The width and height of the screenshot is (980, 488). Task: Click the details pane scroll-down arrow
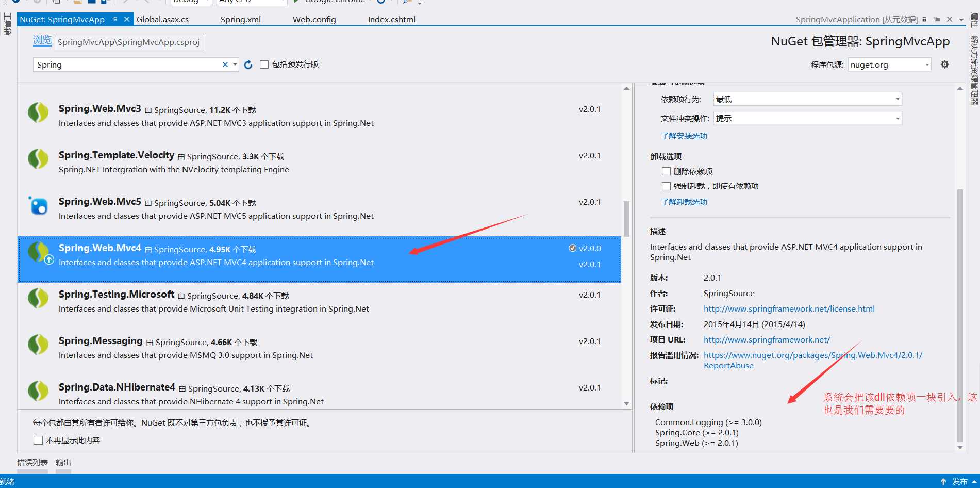[960, 447]
